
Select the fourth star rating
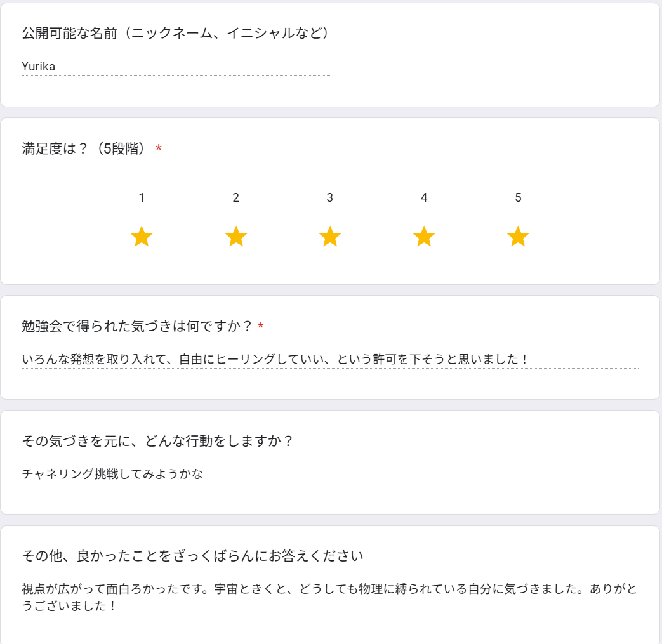[x=424, y=236]
